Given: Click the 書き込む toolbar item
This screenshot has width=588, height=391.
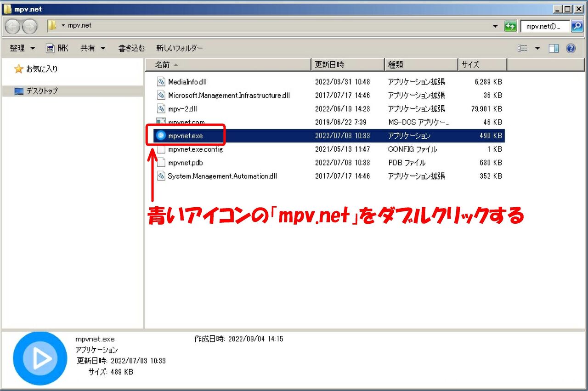Looking at the screenshot, I should click(131, 48).
